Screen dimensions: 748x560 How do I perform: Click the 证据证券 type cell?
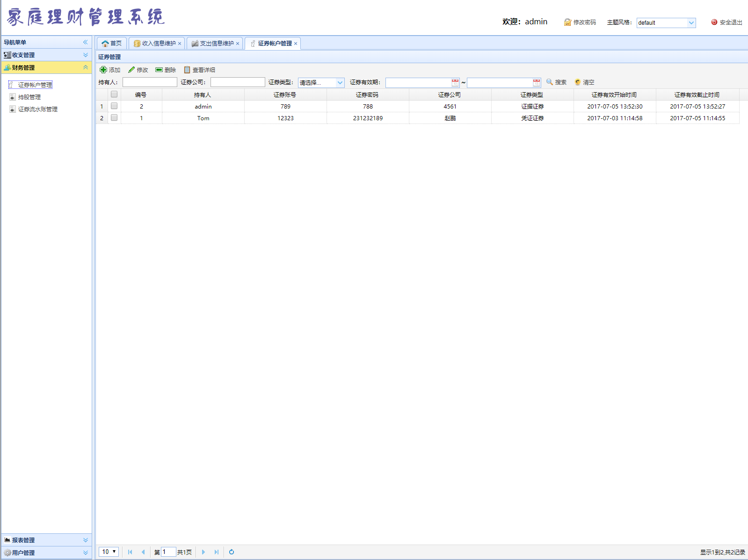click(532, 106)
